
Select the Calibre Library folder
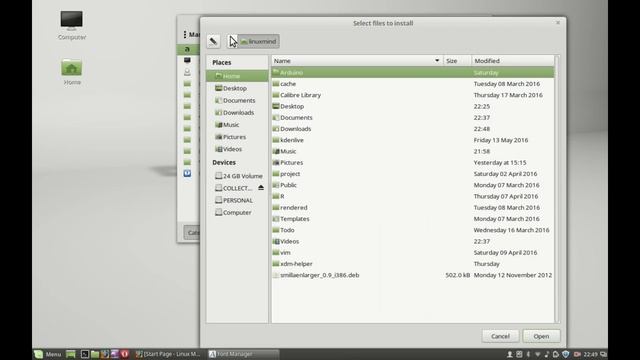pos(413,95)
